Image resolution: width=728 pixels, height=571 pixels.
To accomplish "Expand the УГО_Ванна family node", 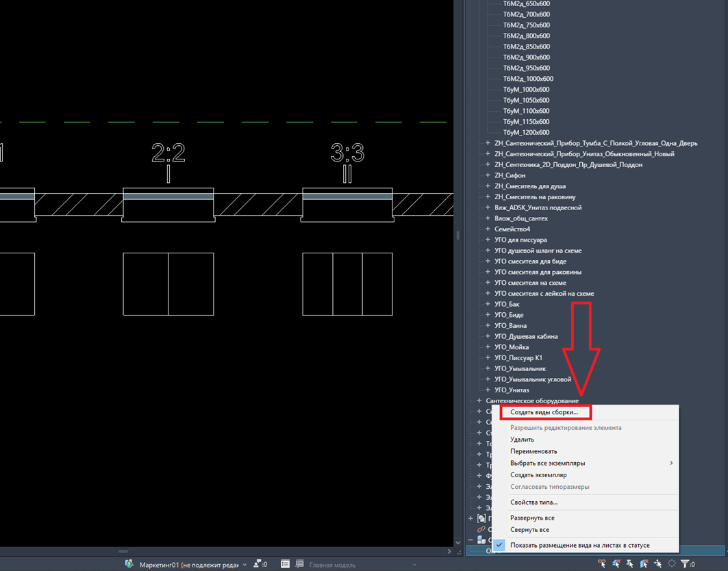I will tap(488, 325).
